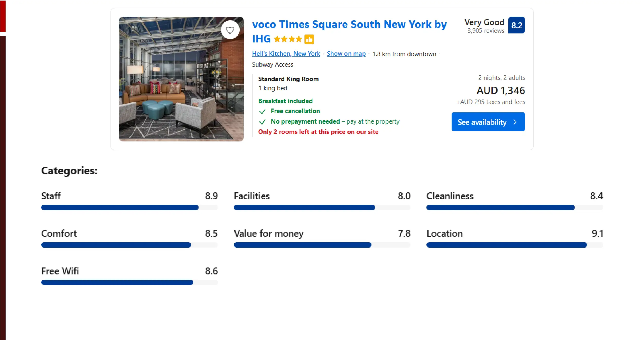Click the 3,905 reviews text

click(486, 31)
